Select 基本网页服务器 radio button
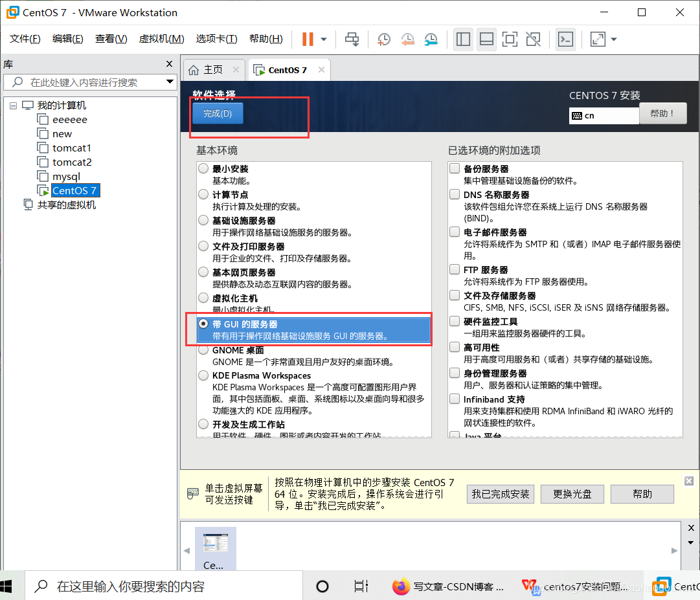700x600 pixels. pos(203,272)
